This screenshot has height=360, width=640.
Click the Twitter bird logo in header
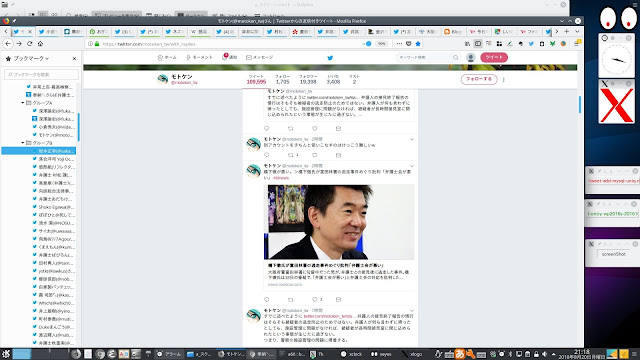(x=330, y=58)
